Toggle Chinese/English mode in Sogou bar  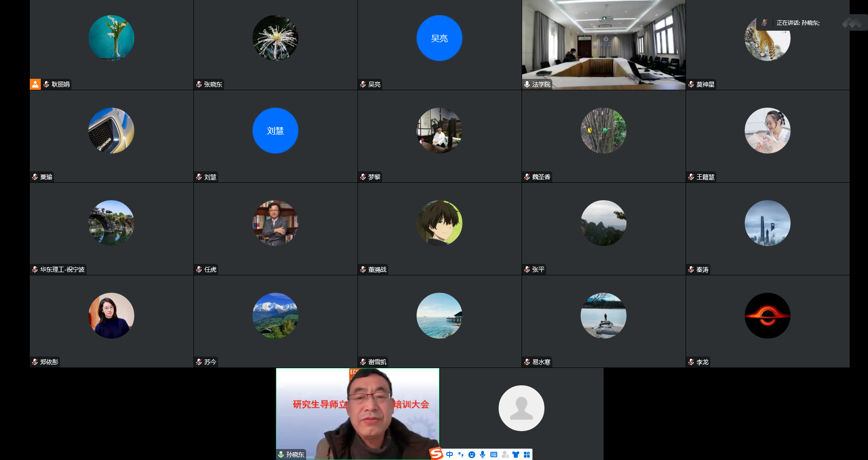(x=450, y=455)
